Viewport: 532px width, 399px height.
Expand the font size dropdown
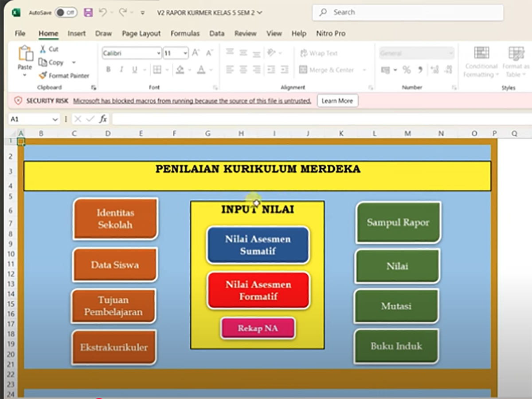[185, 53]
